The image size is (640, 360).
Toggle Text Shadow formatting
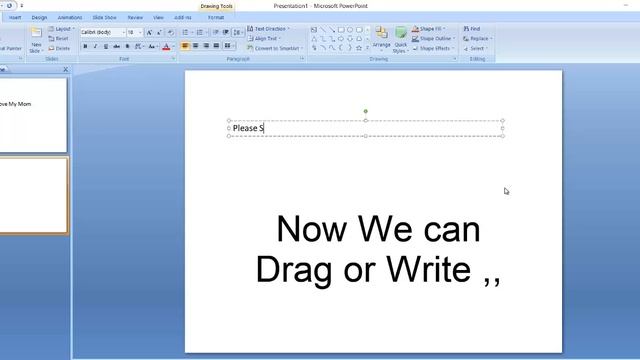[127, 47]
